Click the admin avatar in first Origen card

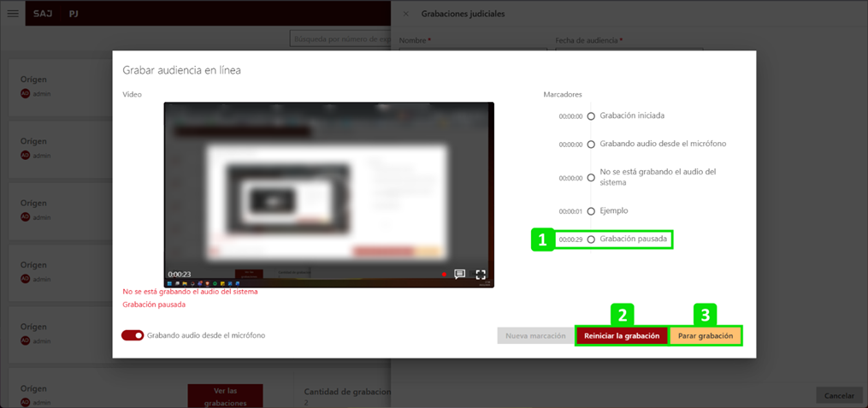click(26, 94)
